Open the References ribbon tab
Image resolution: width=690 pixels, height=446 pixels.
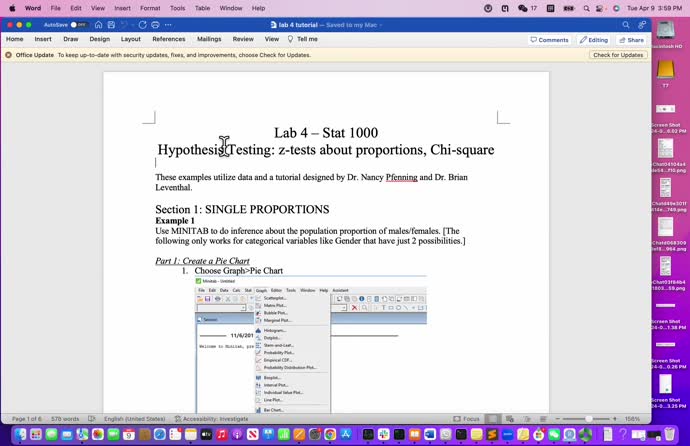pos(169,39)
